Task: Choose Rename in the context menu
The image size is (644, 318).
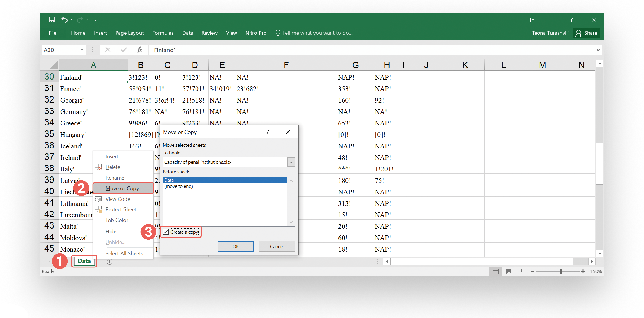Action: pyautogui.click(x=124, y=178)
